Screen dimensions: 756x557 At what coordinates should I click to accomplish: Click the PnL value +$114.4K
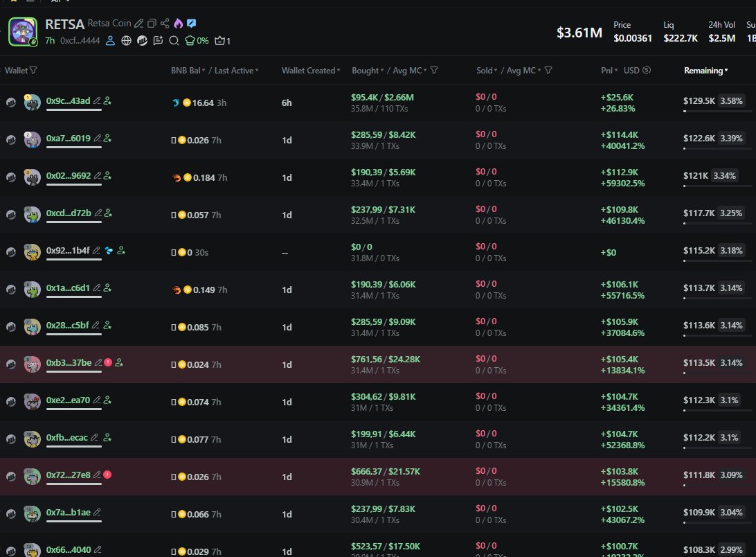coord(619,134)
